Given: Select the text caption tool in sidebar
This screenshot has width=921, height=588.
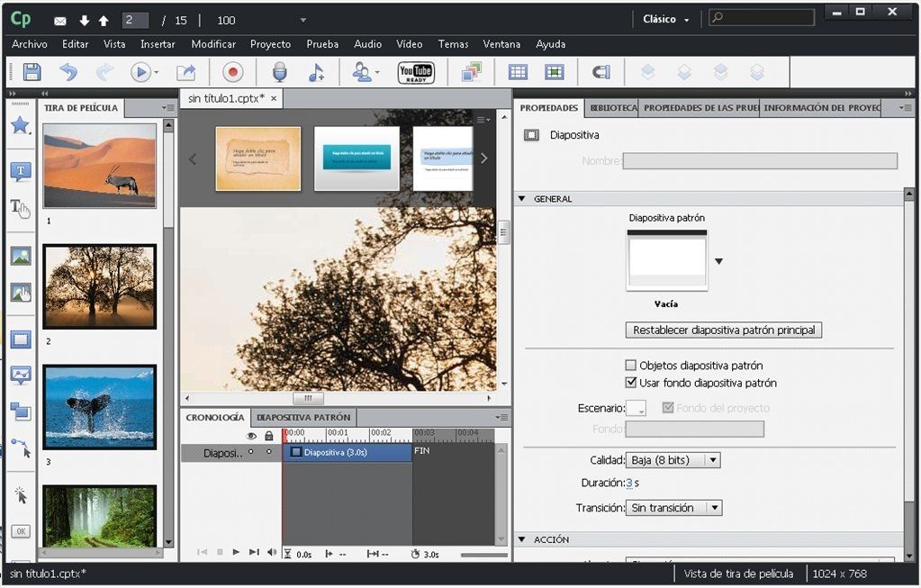Looking at the screenshot, I should [21, 171].
